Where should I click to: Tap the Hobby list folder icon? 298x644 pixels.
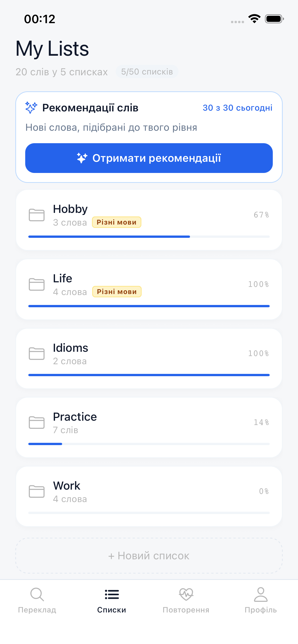pos(37,215)
